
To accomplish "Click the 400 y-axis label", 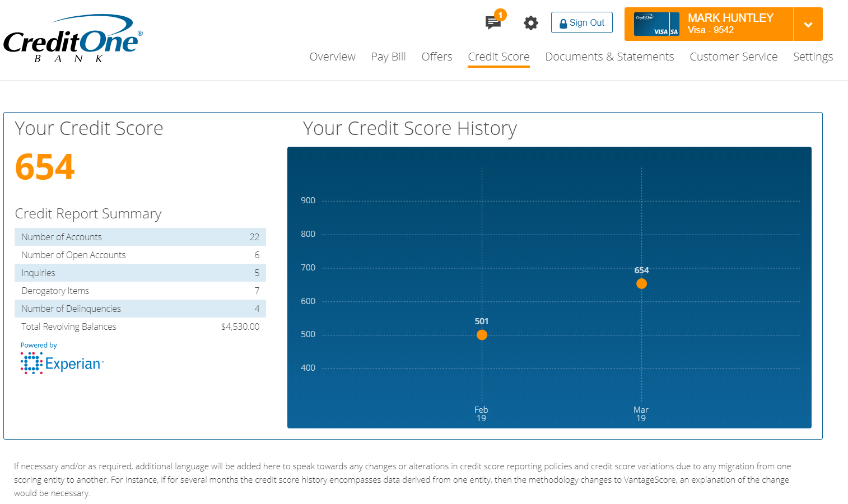I will pyautogui.click(x=308, y=368).
